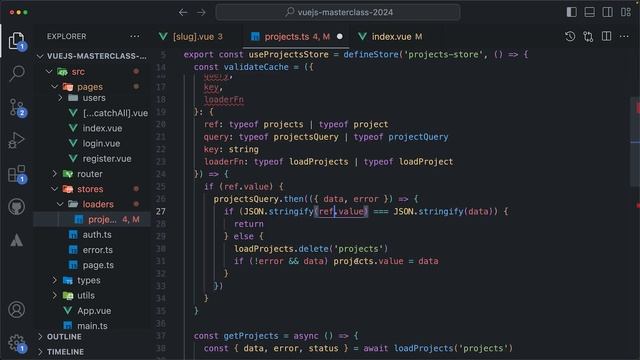640x360 pixels.
Task: Click the underlined loaderFn parameter
Action: click(224, 100)
